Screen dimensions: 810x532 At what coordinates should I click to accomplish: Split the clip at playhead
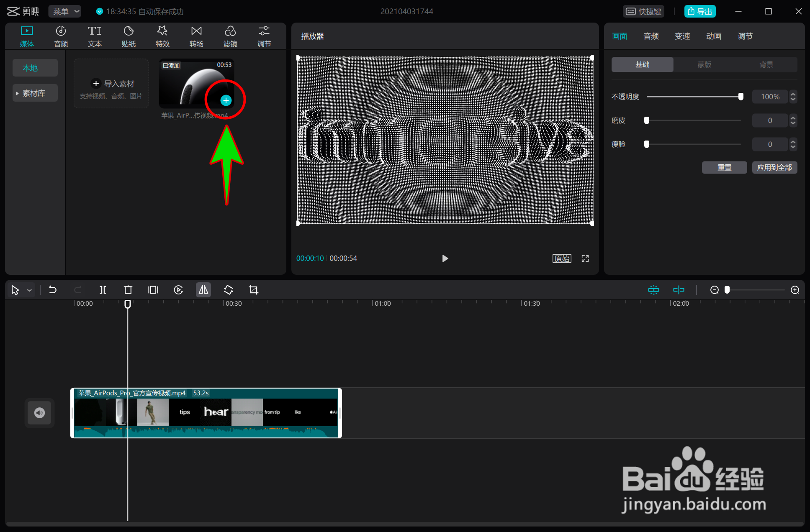click(x=103, y=290)
